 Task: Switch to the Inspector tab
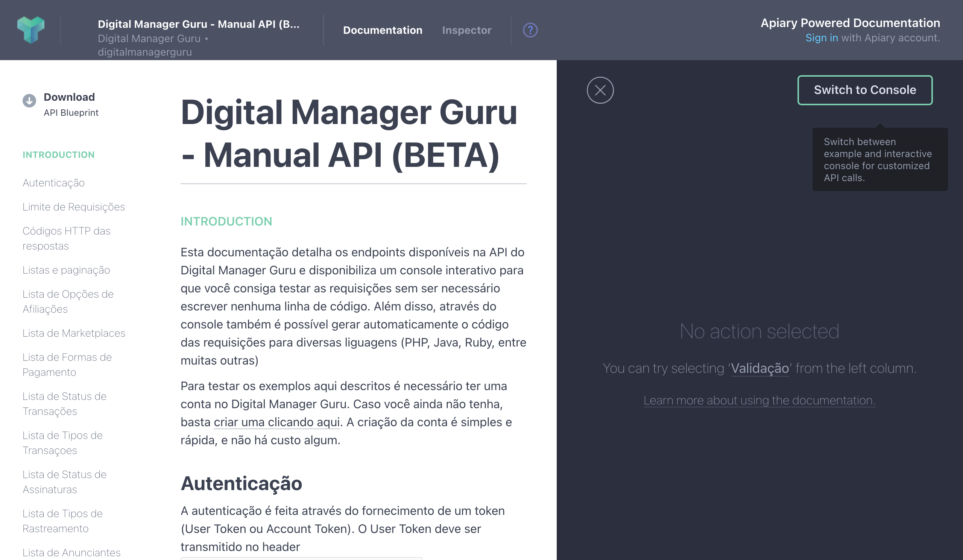pos(466,30)
